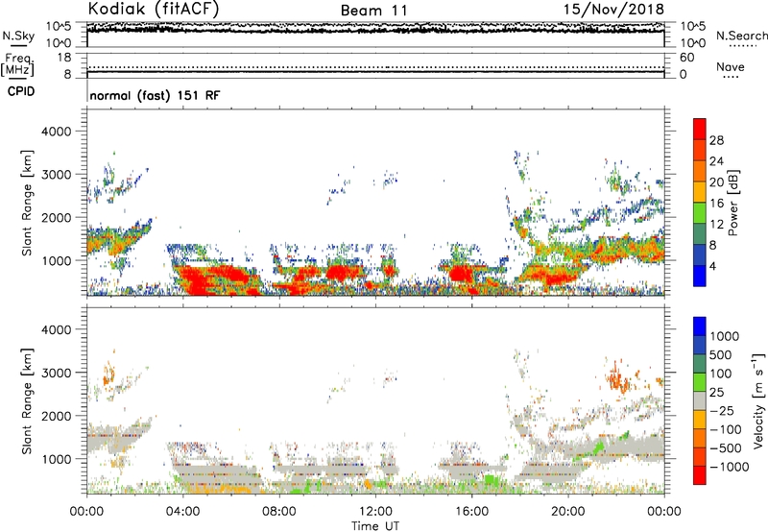The image size is (768, 532).
Task: Click the Power [dB] colorbar label
Action: (x=732, y=203)
